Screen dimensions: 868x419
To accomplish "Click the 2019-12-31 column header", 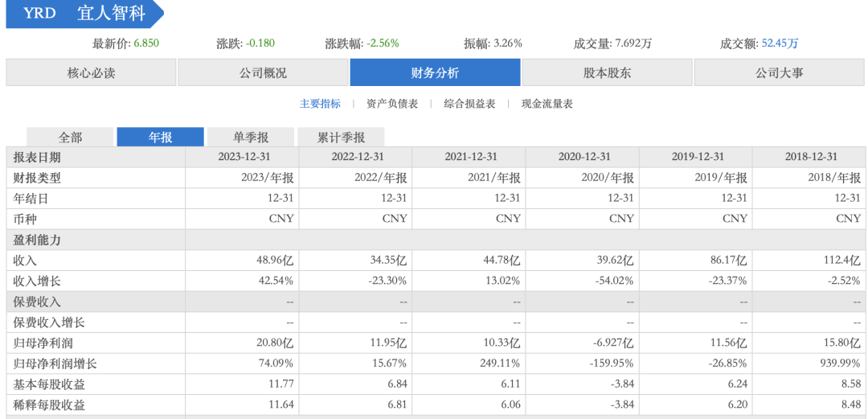I will (x=698, y=158).
